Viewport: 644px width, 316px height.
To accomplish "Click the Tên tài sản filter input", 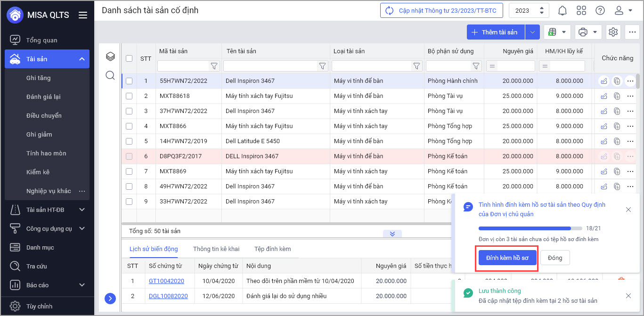I will coord(270,66).
